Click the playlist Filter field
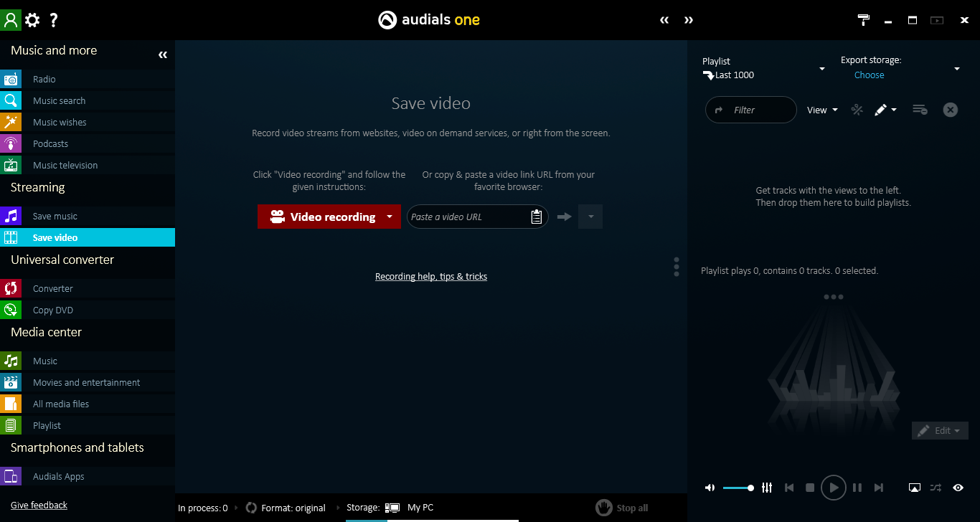Viewport: 980px width, 522px height. (x=751, y=110)
